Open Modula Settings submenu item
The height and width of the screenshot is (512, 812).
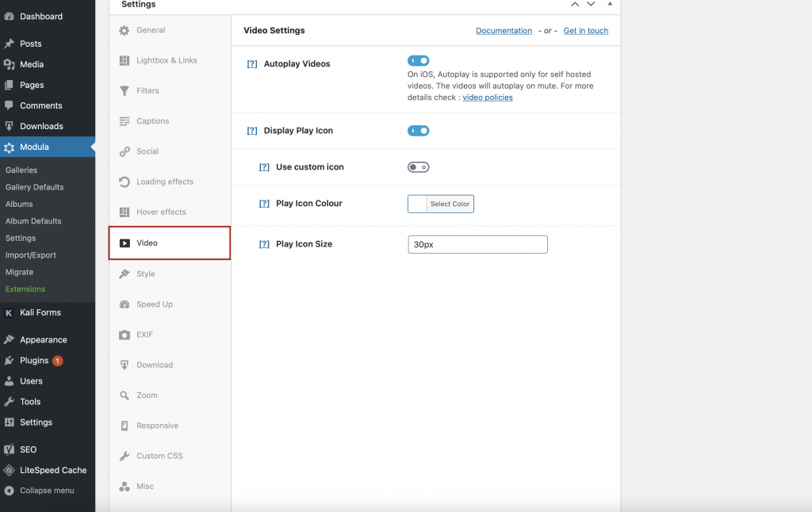point(21,238)
